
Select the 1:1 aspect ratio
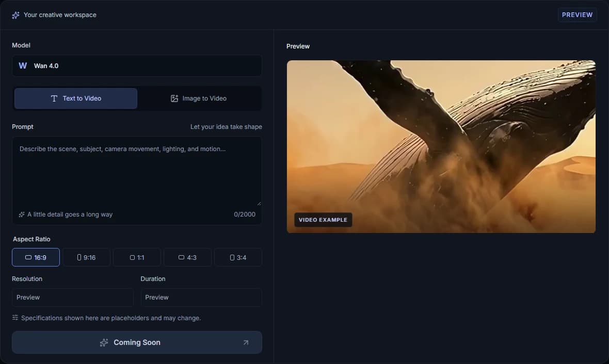pos(137,257)
